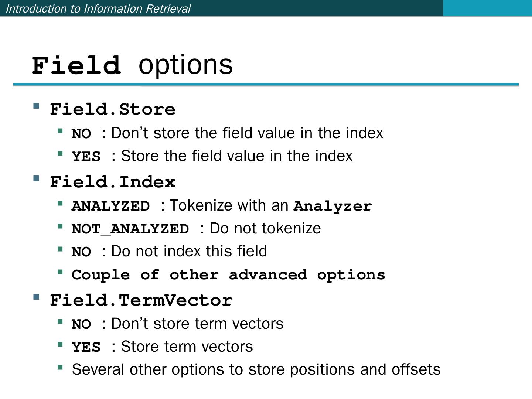Image resolution: width=532 pixels, height=399 pixels.
Task: Click the "Do not index this field" line
Action: (169, 251)
